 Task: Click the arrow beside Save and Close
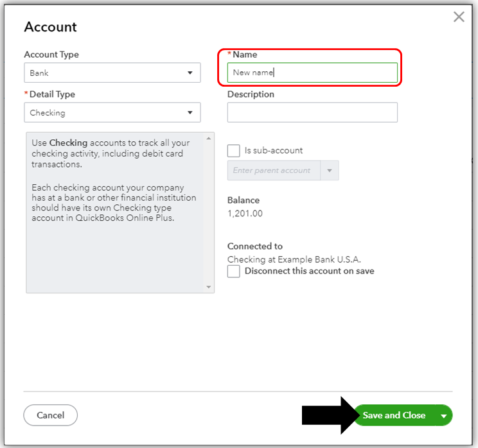(x=443, y=415)
